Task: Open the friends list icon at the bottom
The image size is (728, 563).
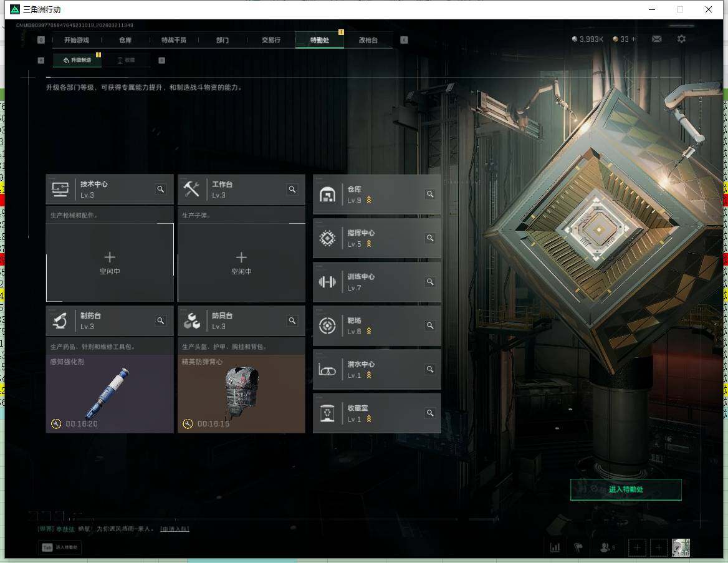Action: pyautogui.click(x=606, y=547)
